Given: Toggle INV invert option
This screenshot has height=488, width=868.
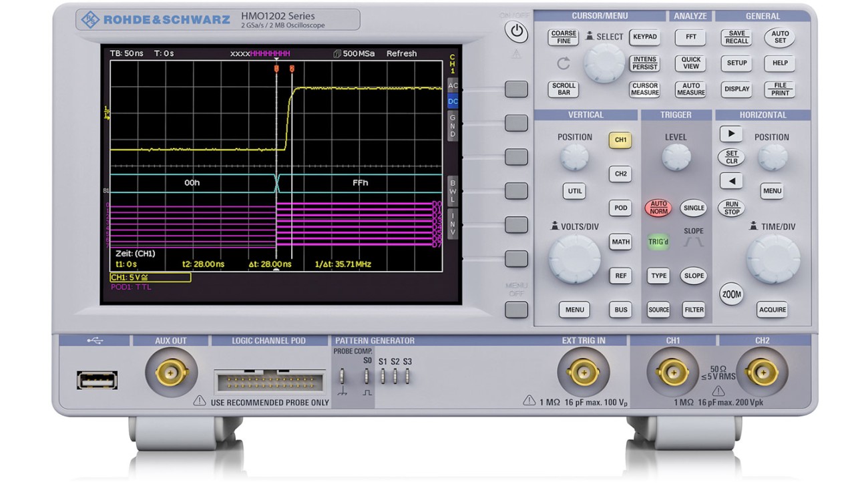Looking at the screenshot, I should 453,224.
